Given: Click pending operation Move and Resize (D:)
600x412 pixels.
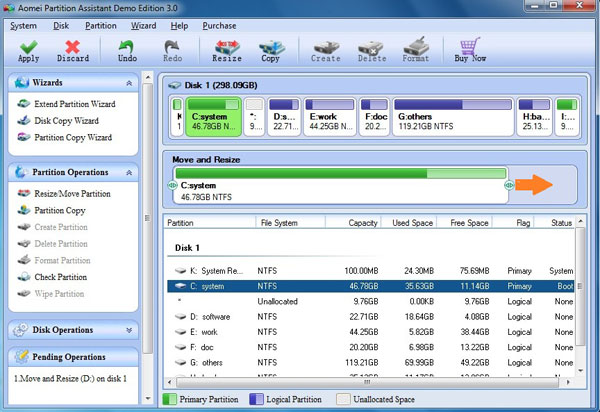Looking at the screenshot, I should [x=70, y=379].
